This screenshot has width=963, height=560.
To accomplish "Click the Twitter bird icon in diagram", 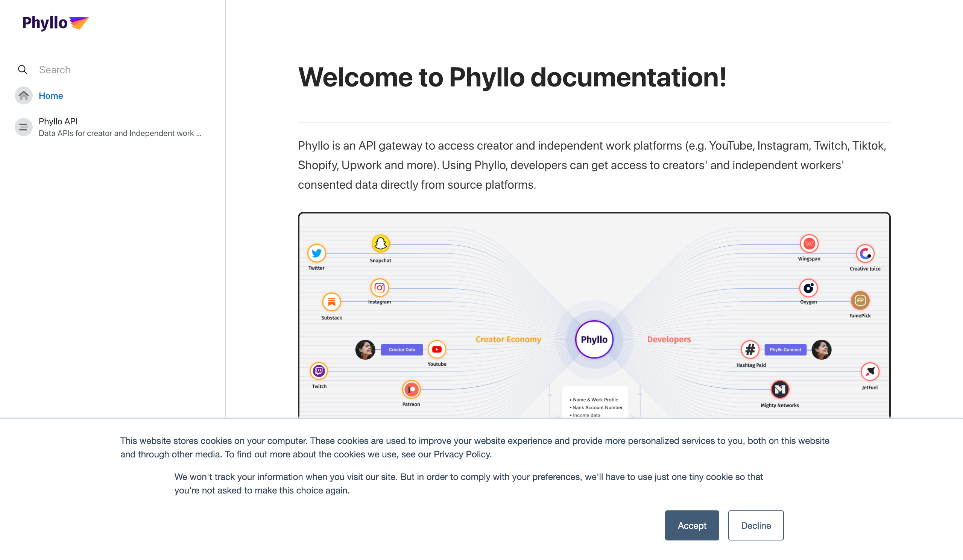I will point(316,253).
